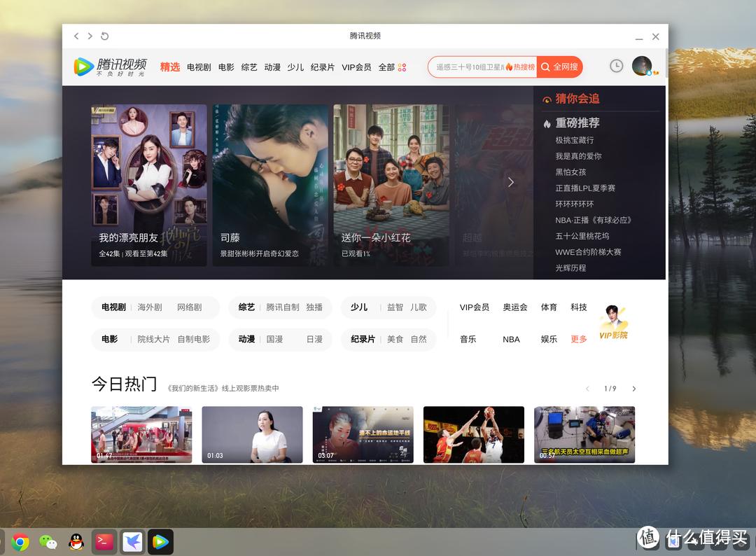The width and height of the screenshot is (756, 556).
Task: Click the back navigation arrow
Action: pyautogui.click(x=76, y=36)
